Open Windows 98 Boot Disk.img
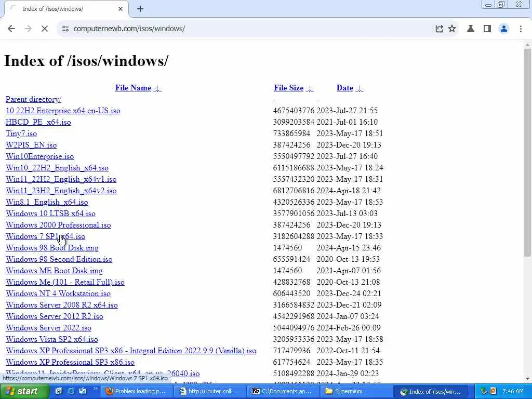The image size is (532, 399). [52, 248]
